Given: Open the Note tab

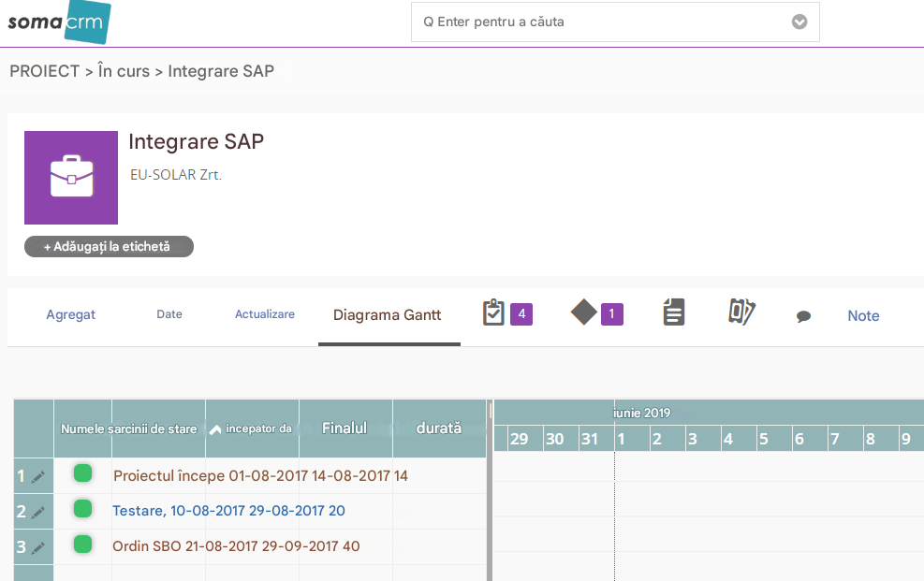Looking at the screenshot, I should [863, 316].
